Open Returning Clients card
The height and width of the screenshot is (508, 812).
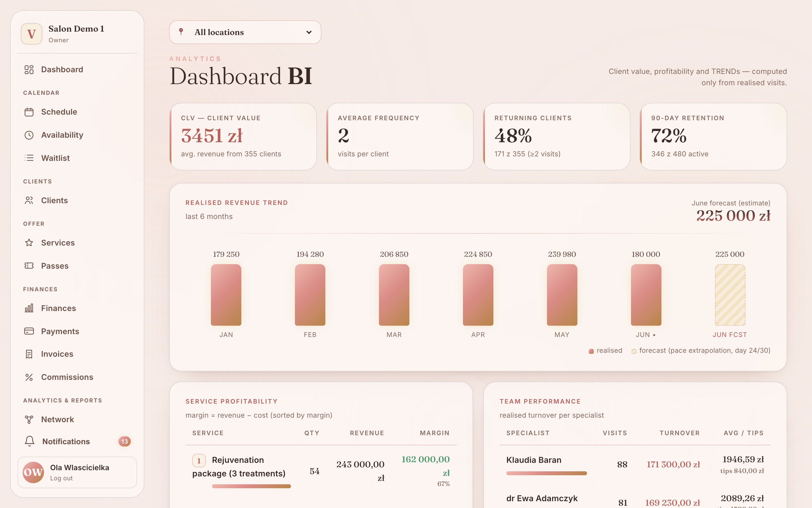[556, 136]
